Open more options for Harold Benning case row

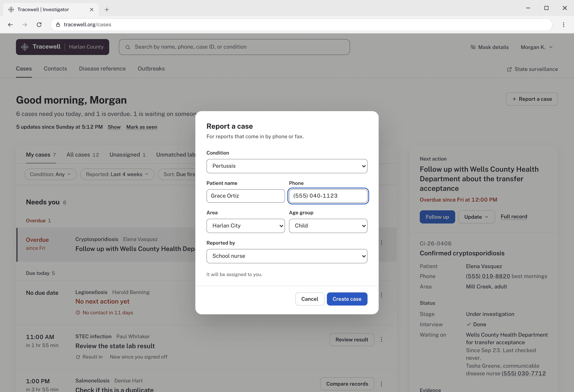click(x=381, y=295)
